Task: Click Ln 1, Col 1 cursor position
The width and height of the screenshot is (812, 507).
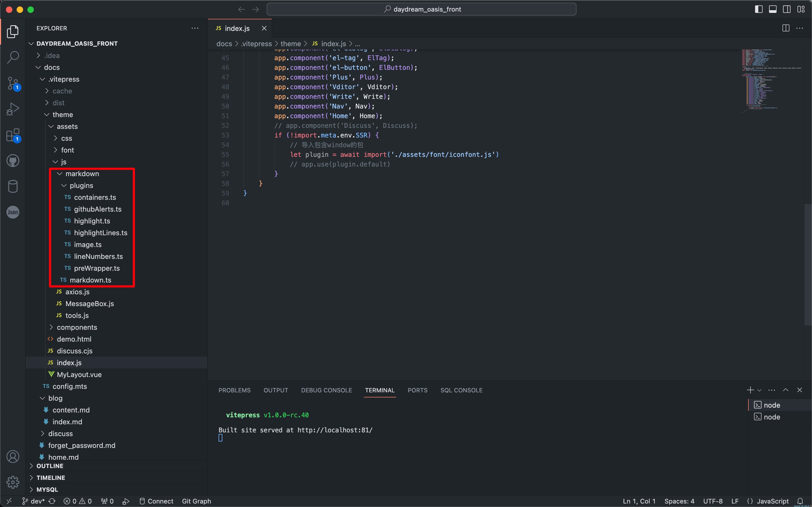Action: point(639,501)
